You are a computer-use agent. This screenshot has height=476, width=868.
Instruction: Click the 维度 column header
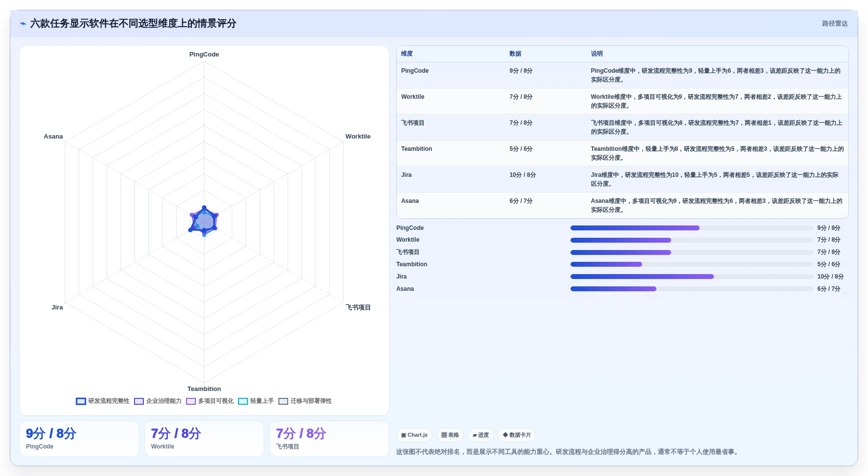[407, 54]
